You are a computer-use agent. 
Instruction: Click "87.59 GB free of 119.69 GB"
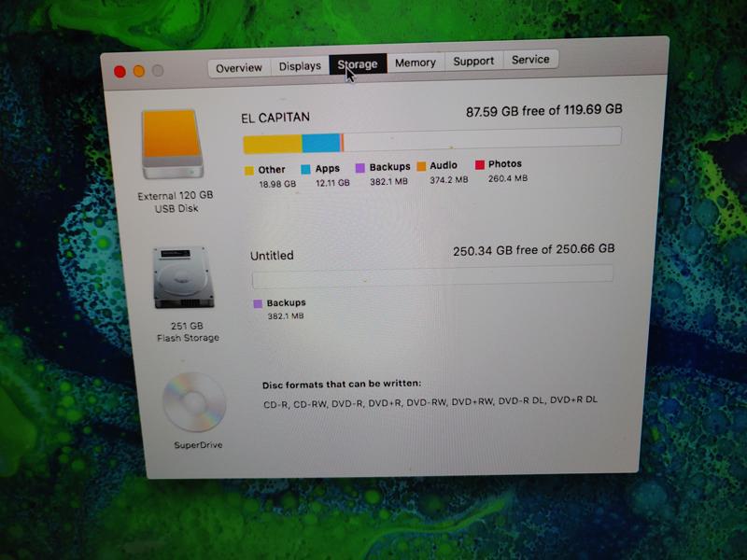pos(544,110)
